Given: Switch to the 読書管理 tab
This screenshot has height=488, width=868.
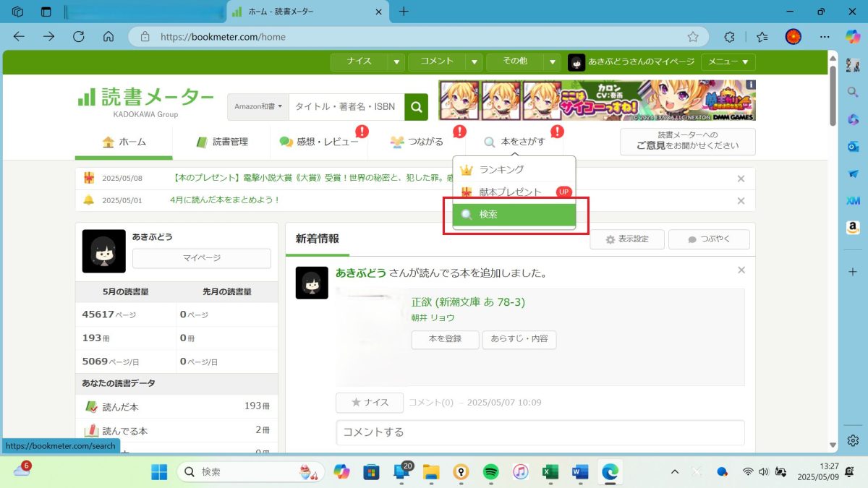Looking at the screenshot, I should pos(221,142).
